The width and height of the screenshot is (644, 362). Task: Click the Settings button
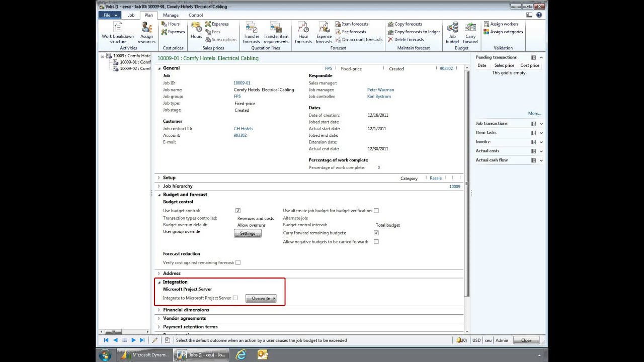248,233
